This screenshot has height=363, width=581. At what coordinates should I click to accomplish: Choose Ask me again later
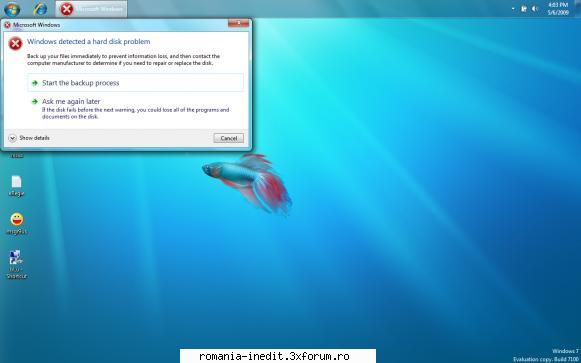tap(136, 108)
